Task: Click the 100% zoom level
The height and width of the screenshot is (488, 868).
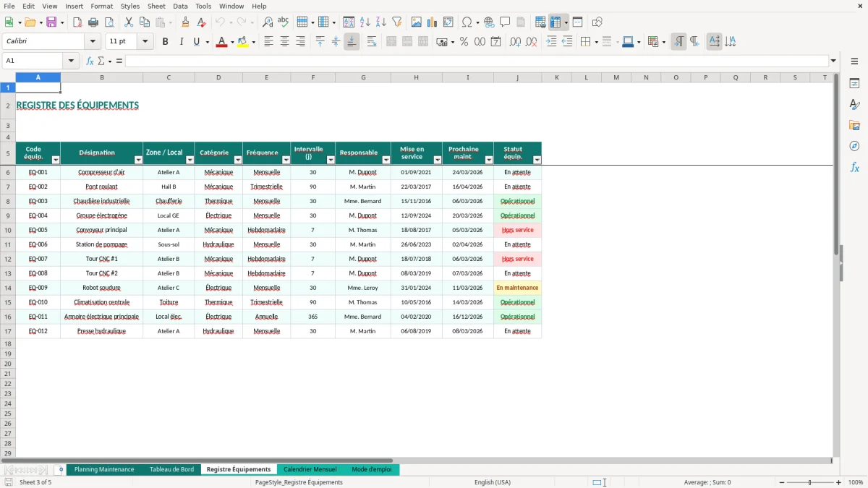Action: [x=856, y=482]
